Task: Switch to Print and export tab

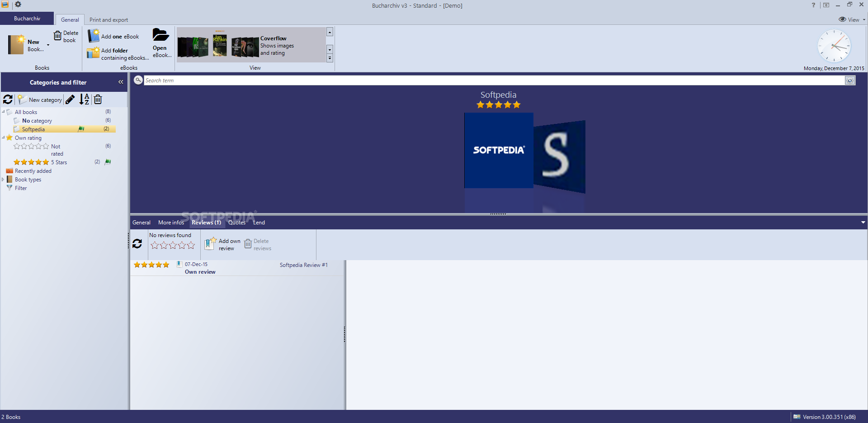Action: coord(108,20)
